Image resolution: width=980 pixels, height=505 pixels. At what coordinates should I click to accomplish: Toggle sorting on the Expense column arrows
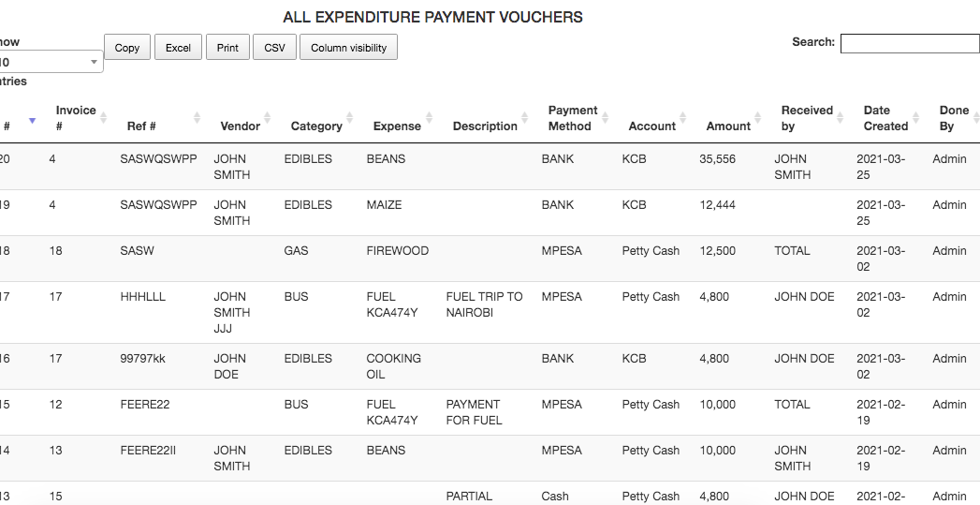pyautogui.click(x=429, y=117)
